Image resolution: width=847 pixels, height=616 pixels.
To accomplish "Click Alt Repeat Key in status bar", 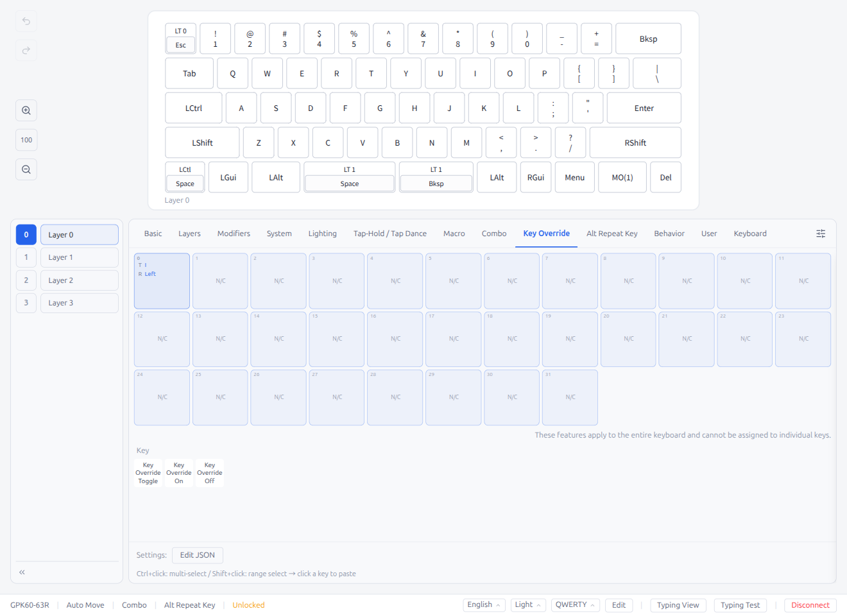I will pos(190,605).
